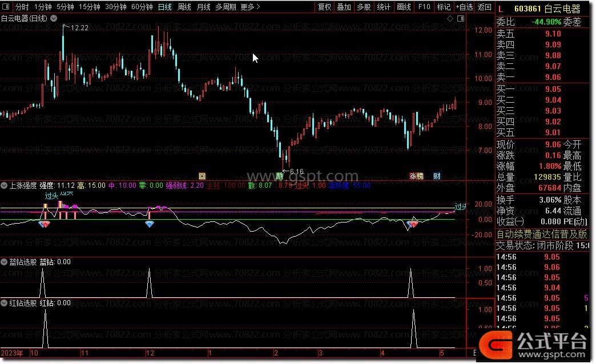596x364 pixels.
Task: Click the 买五 price 9.01
Action: click(553, 132)
